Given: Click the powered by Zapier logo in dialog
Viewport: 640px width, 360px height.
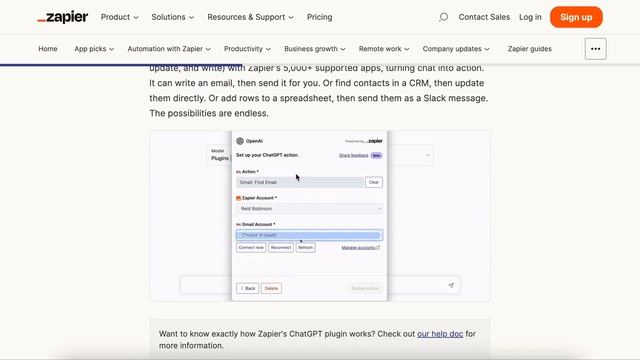Looking at the screenshot, I should tap(364, 141).
